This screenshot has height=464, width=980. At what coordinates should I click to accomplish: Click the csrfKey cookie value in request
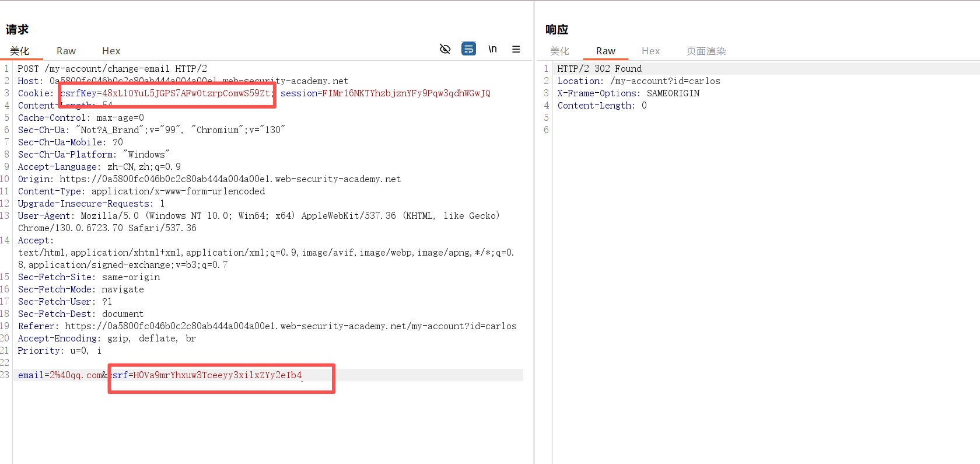click(185, 93)
